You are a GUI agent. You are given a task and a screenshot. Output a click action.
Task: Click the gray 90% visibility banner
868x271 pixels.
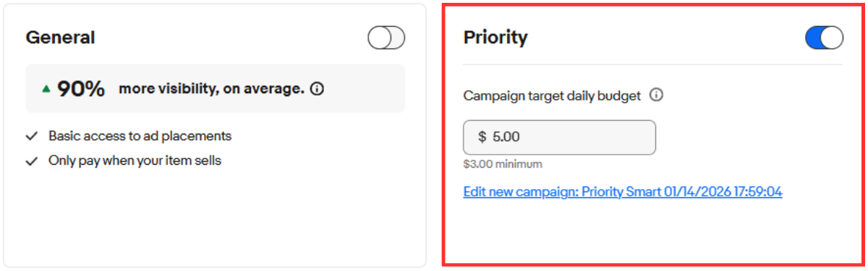pos(215,89)
